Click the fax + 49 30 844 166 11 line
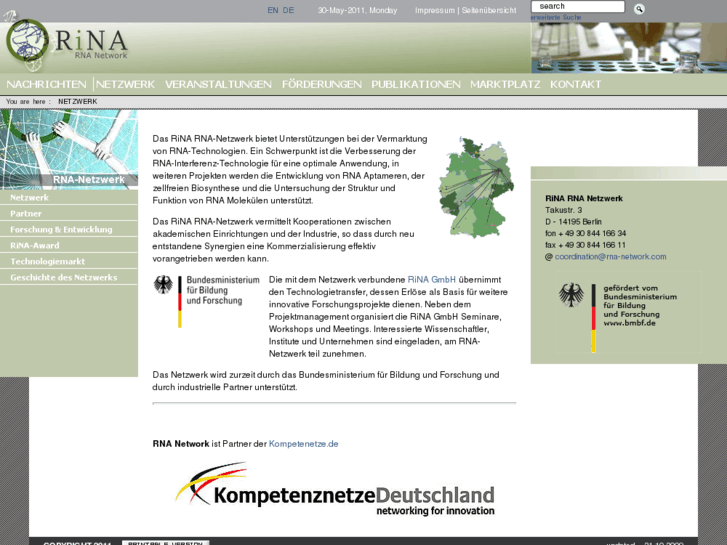Image resolution: width=727 pixels, height=545 pixels. [585, 245]
